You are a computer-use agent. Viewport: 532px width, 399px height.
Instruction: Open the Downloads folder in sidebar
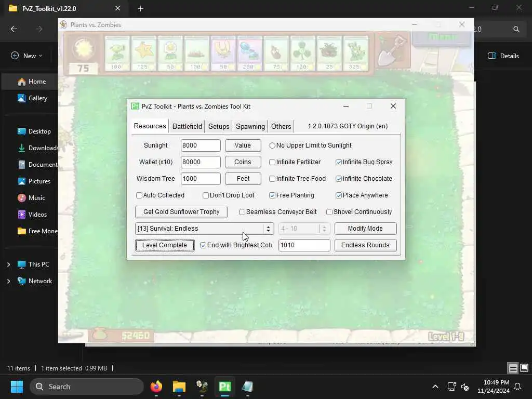[37, 148]
